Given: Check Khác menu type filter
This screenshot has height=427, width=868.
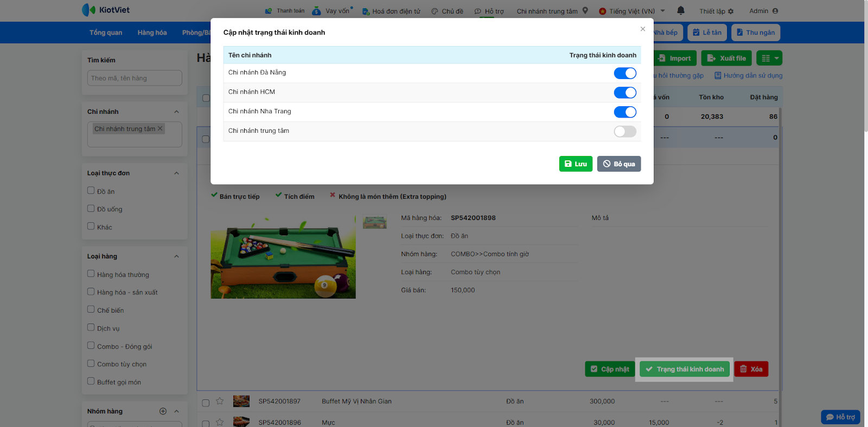Looking at the screenshot, I should tap(91, 226).
